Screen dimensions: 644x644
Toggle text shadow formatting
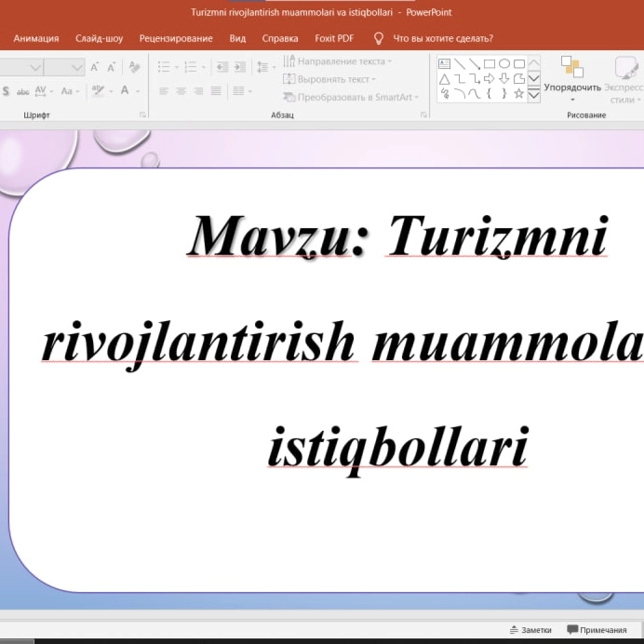click(x=7, y=91)
